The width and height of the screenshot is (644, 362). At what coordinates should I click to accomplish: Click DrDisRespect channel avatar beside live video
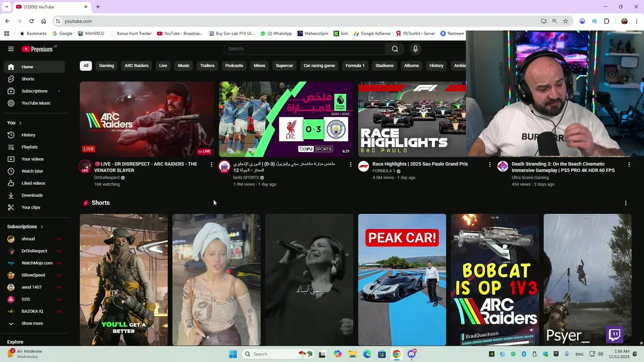[85, 166]
